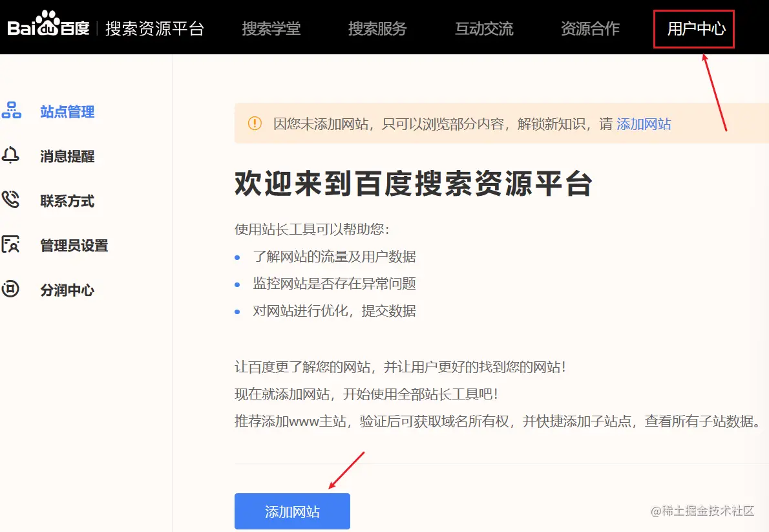Click the bullet 了解网站的流量及用户数据
Screen dimensions: 769x532
click(335, 256)
